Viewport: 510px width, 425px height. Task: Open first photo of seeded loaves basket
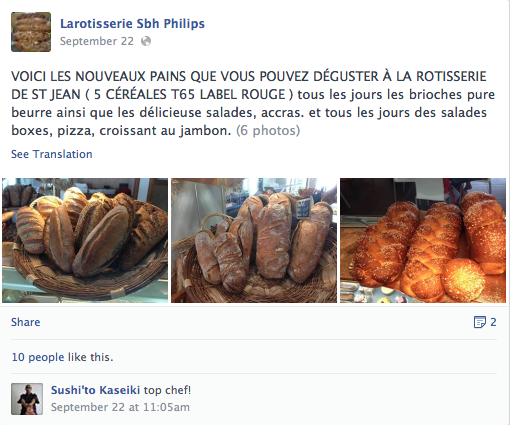point(85,240)
